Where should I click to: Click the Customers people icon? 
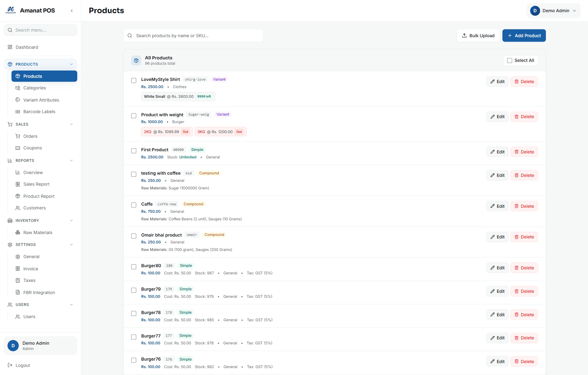point(18,208)
